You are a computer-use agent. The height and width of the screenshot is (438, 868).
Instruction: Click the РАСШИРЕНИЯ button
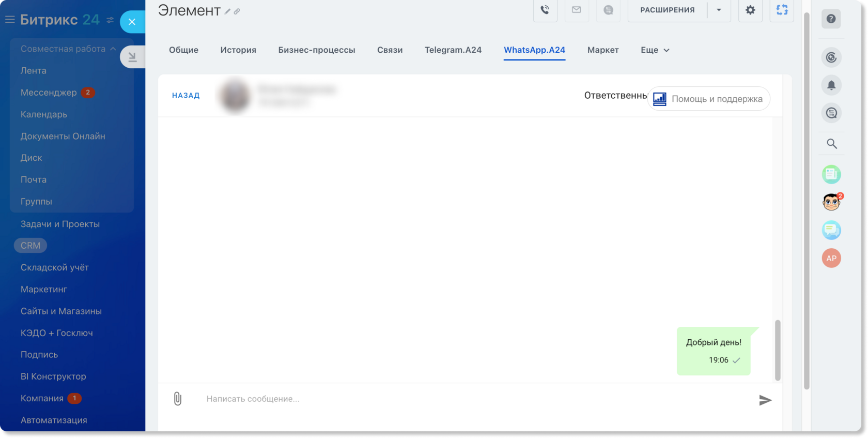tap(668, 10)
